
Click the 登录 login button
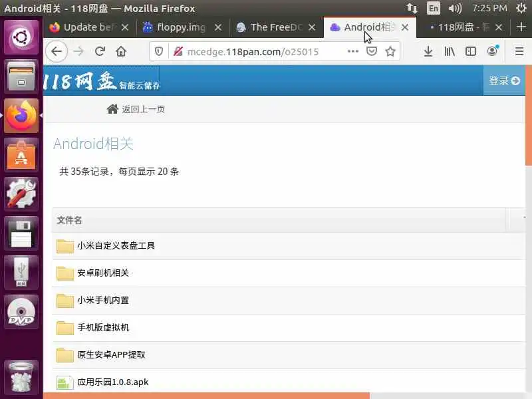504,80
